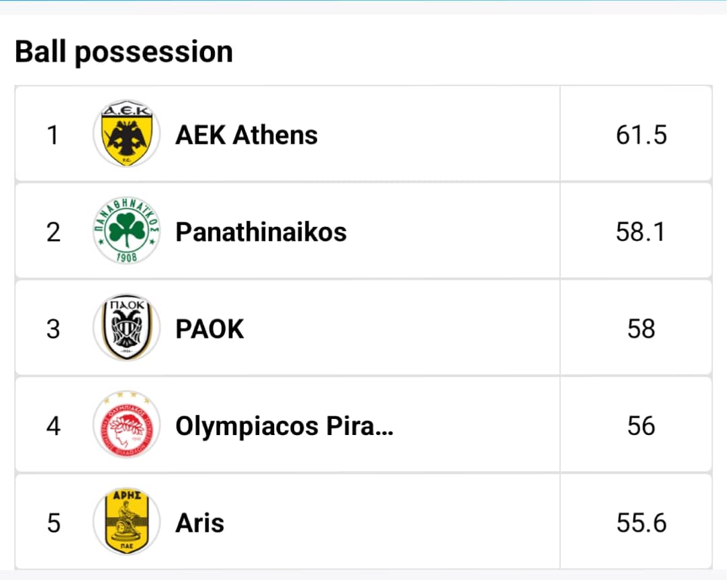The image size is (728, 580).
Task: Click Aris possession value 55.6
Action: pyautogui.click(x=641, y=522)
